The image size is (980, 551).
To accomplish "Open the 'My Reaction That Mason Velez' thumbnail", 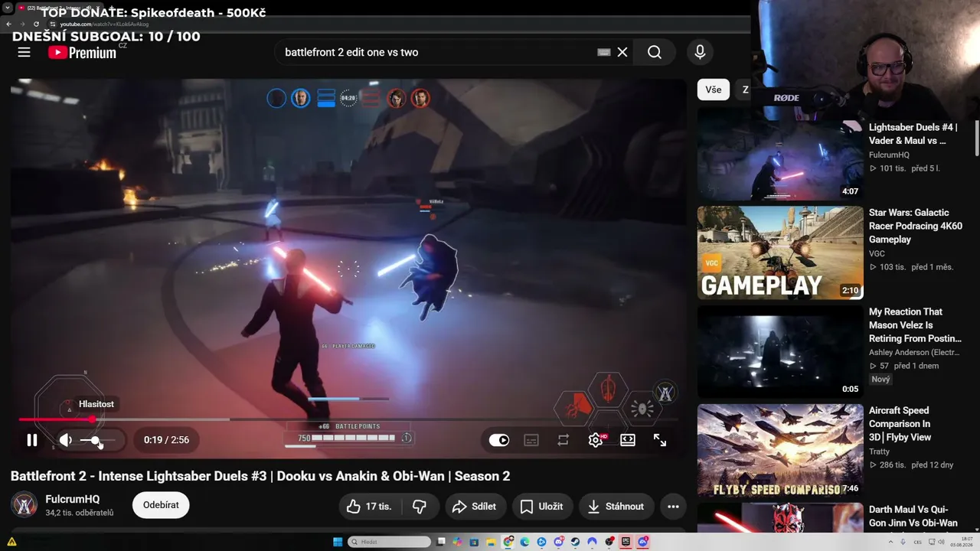I will (x=780, y=352).
